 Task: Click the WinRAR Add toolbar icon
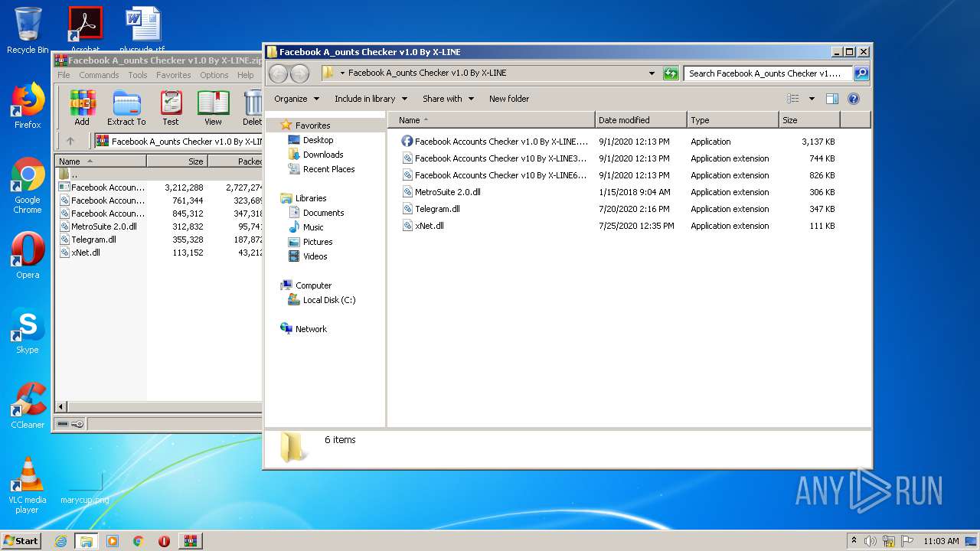(82, 108)
